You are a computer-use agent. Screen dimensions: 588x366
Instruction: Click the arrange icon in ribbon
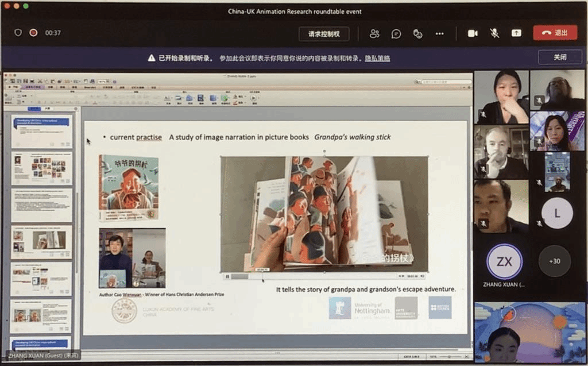tap(213, 98)
